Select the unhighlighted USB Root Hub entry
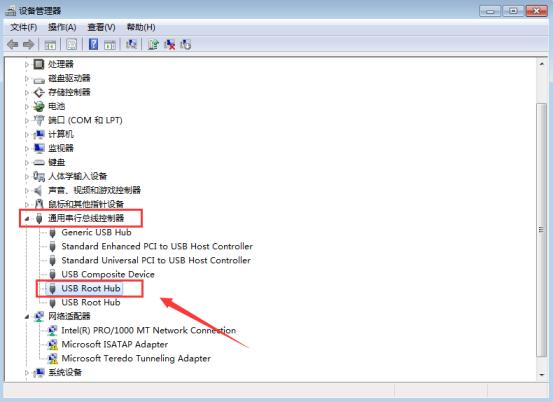This screenshot has width=553, height=402. (x=91, y=303)
